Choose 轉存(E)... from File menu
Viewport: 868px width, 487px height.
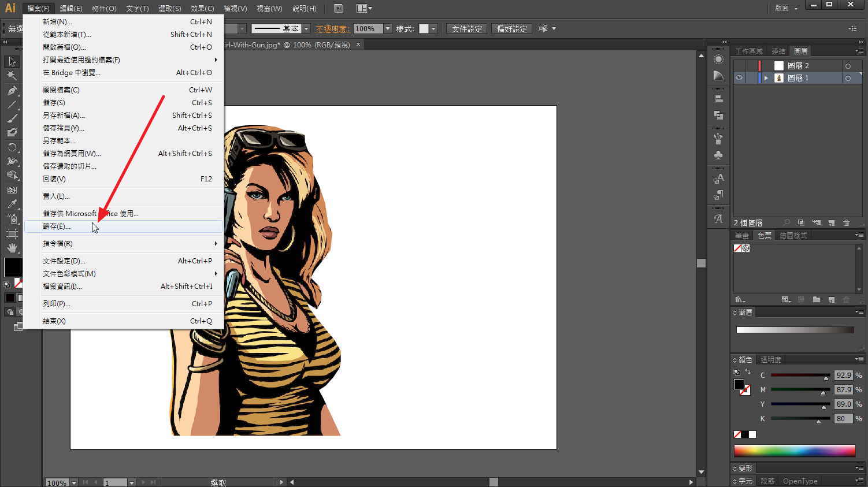(x=123, y=226)
